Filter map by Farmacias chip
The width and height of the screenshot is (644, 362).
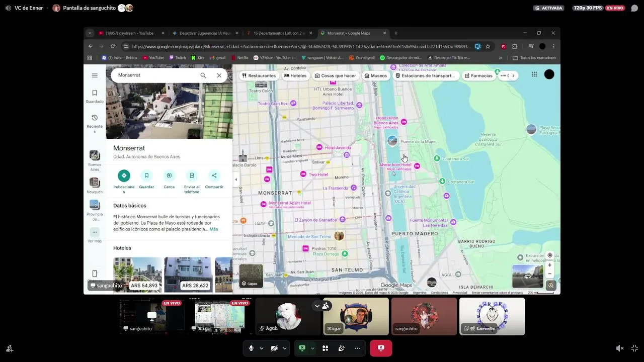(x=478, y=76)
